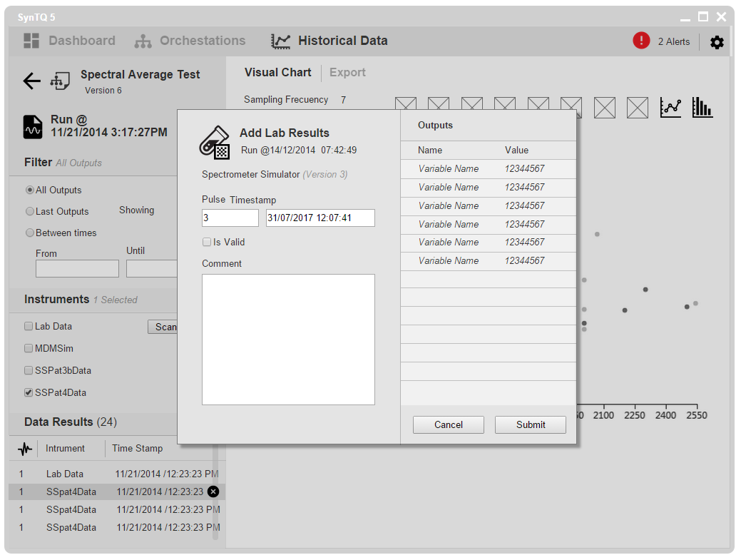Click the Sampling Frecuency label
The width and height of the screenshot is (741, 560).
coord(286,100)
